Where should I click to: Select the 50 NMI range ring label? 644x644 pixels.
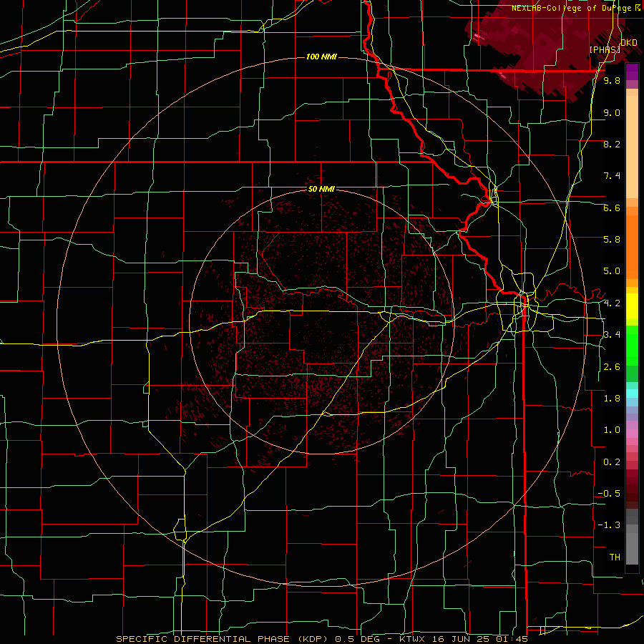tap(321, 190)
